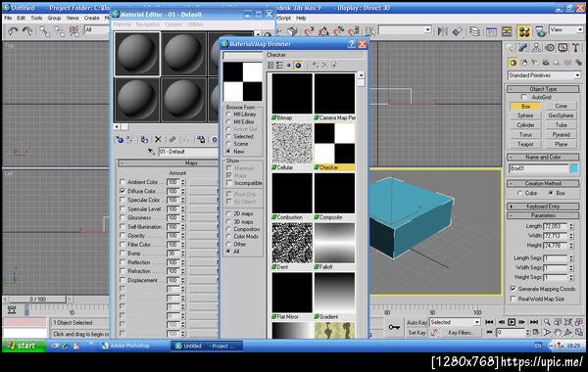Click the pick material eyedropper icon
This screenshot has height=372, width=588.
coord(151,152)
